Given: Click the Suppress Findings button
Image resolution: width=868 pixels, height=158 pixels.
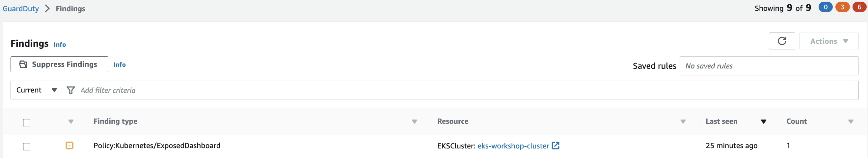Looking at the screenshot, I should coord(59,64).
